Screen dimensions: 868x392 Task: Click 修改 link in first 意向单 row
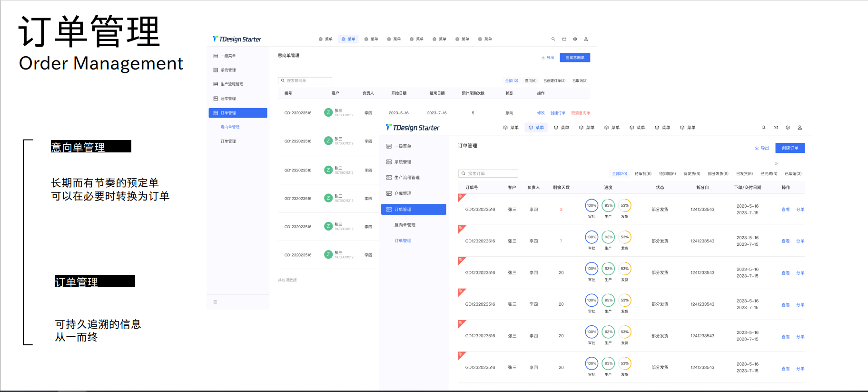pyautogui.click(x=541, y=113)
